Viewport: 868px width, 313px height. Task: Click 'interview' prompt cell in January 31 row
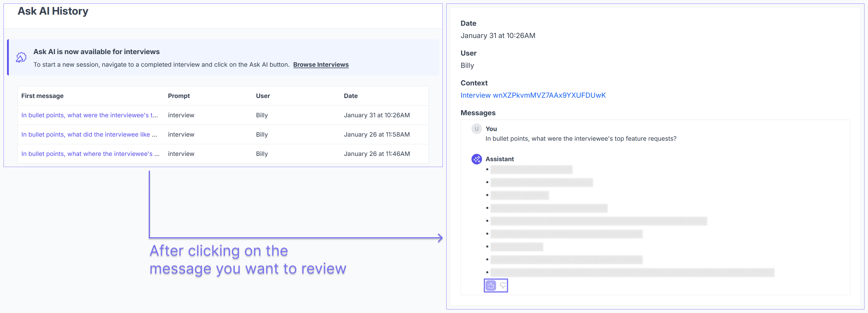tap(181, 115)
